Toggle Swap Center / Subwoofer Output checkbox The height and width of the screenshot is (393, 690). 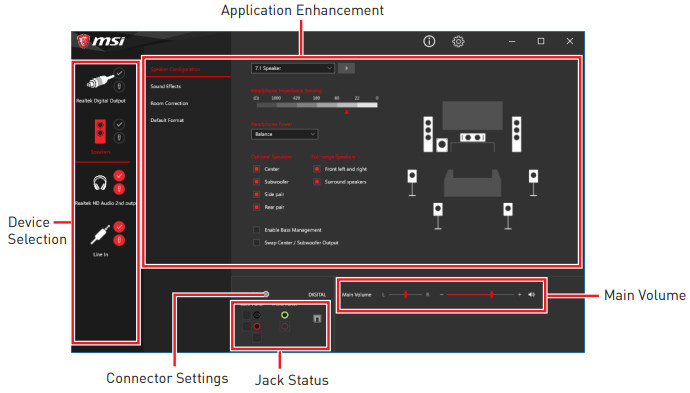(x=257, y=242)
